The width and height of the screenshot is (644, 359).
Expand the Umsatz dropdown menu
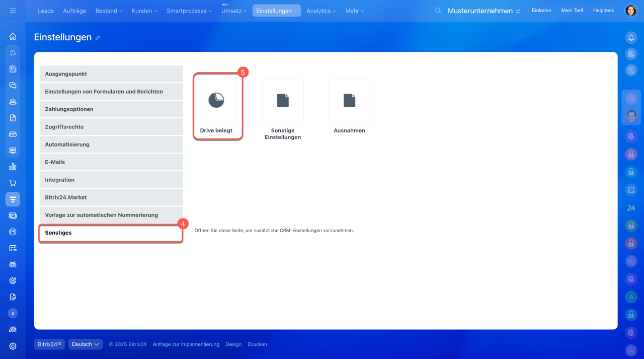[233, 11]
